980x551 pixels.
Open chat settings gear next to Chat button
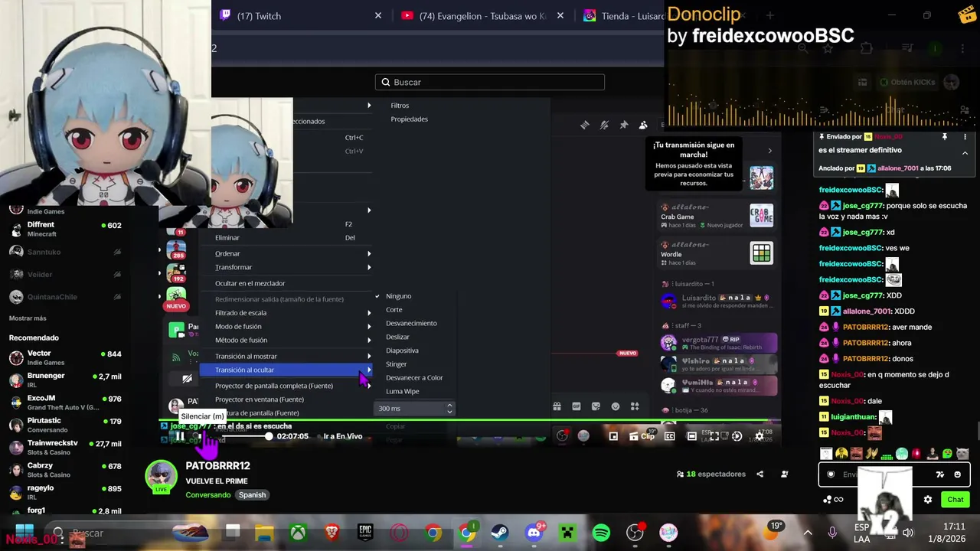tap(928, 500)
